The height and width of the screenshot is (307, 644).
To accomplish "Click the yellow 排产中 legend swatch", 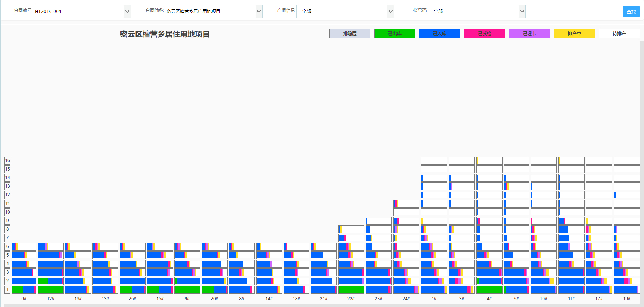I will (574, 34).
